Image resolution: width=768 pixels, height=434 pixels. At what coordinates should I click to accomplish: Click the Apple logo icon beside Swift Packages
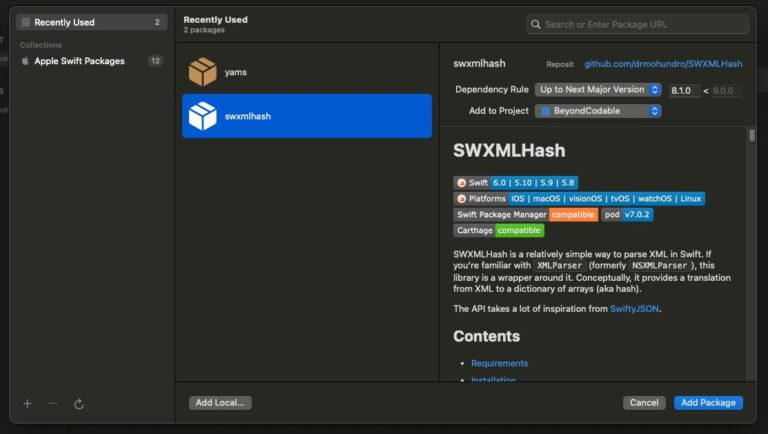click(25, 61)
